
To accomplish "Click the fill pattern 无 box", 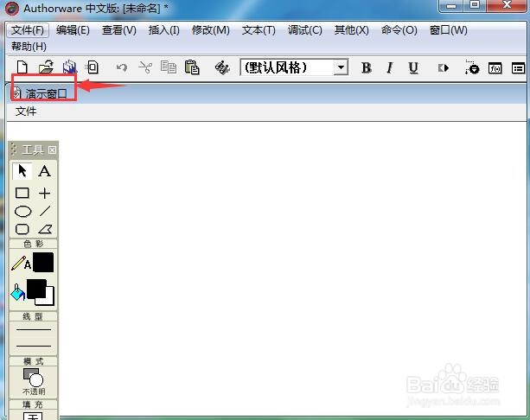I will [33, 416].
